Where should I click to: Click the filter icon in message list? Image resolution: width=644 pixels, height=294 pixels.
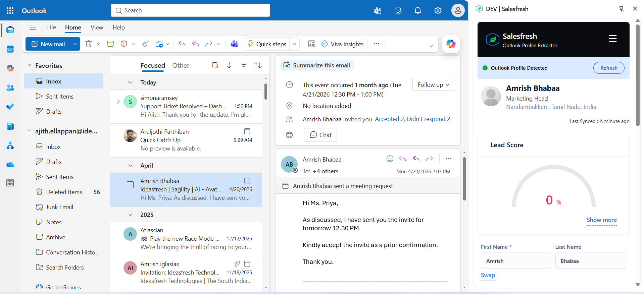244,65
